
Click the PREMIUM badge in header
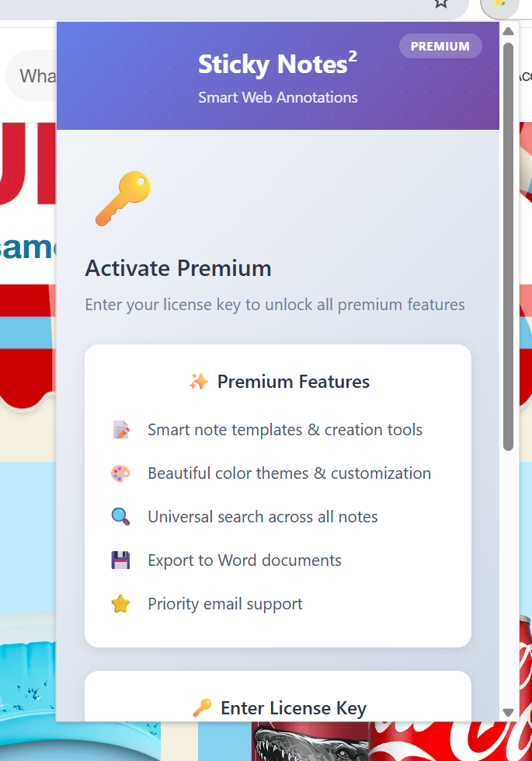click(440, 46)
